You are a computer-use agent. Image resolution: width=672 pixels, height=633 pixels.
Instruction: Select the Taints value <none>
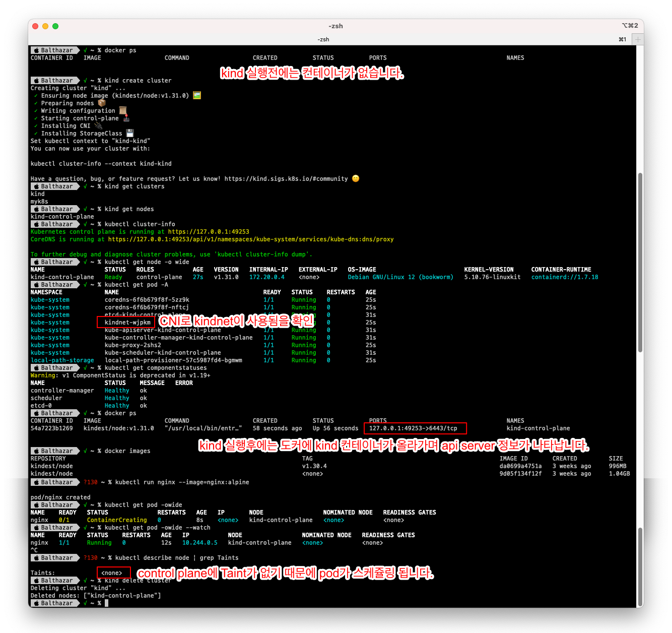(112, 573)
